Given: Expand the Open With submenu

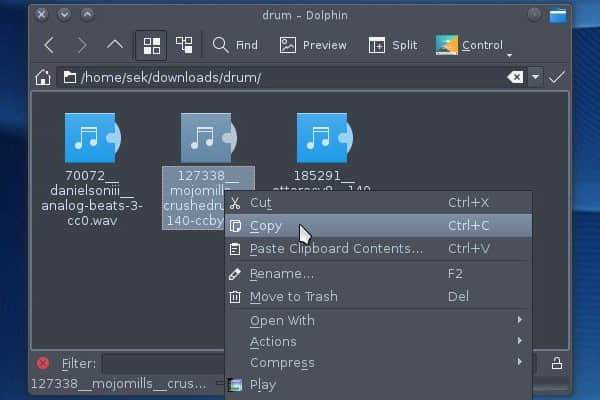Looking at the screenshot, I should [378, 320].
